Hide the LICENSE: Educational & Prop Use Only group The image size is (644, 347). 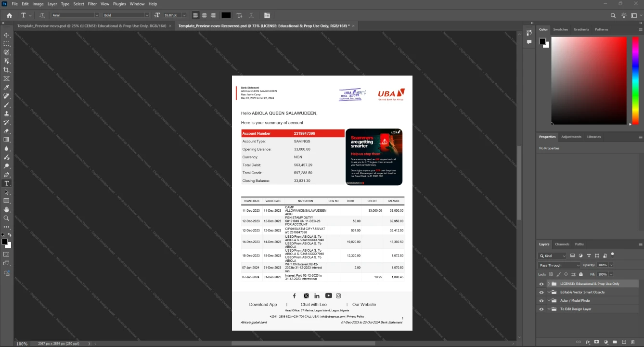click(541, 284)
